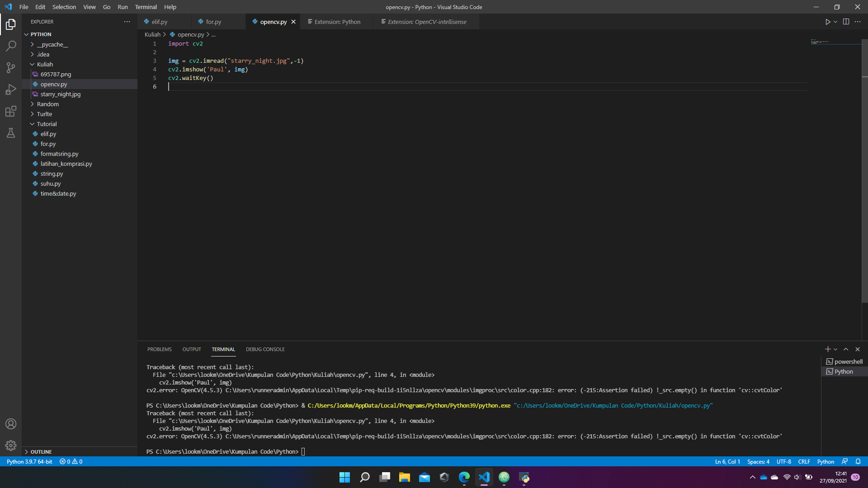Change file encoding UTF-8
Screen dimensions: 868x488
(783, 461)
